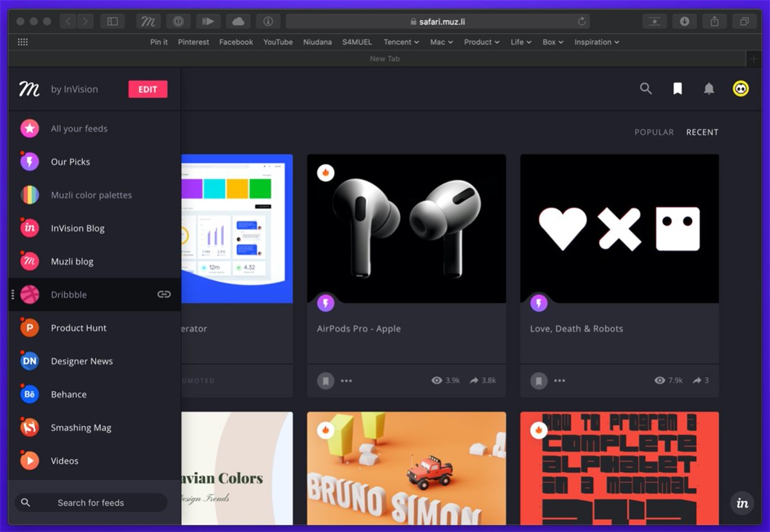
Task: Click the safari.muz.li address bar
Action: coord(437,21)
